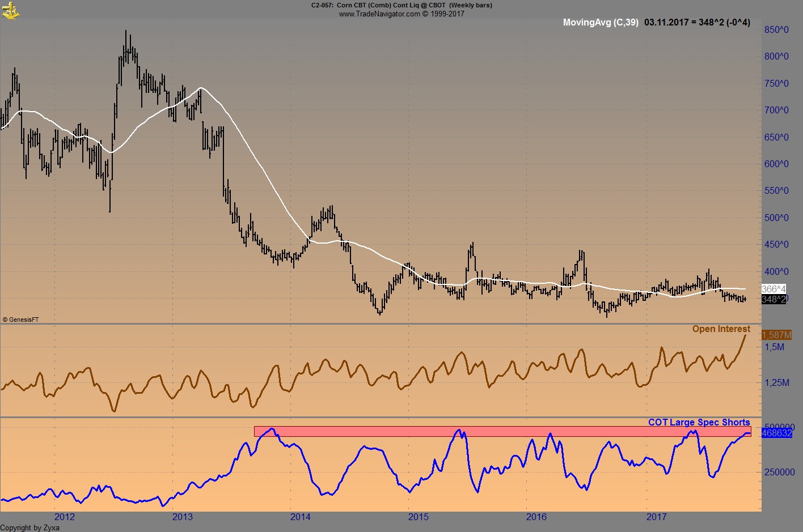Screen dimensions: 803x532
Task: Click the Open Interest pane label
Action: [721, 329]
